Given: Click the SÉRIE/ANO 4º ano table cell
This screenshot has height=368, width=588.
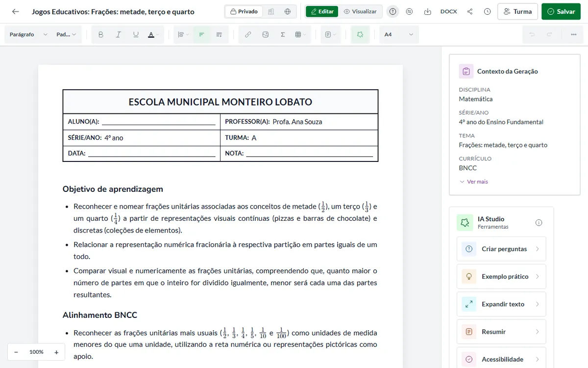Looking at the screenshot, I should [142, 138].
